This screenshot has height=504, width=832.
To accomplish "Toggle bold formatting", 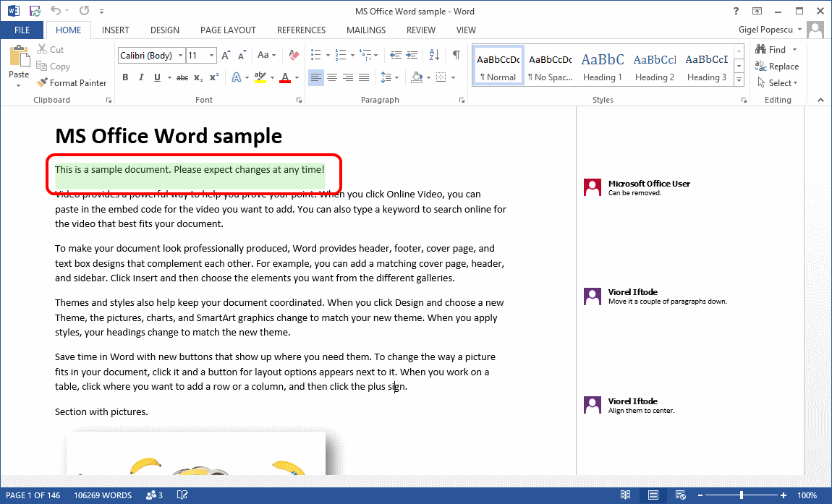I will click(125, 77).
